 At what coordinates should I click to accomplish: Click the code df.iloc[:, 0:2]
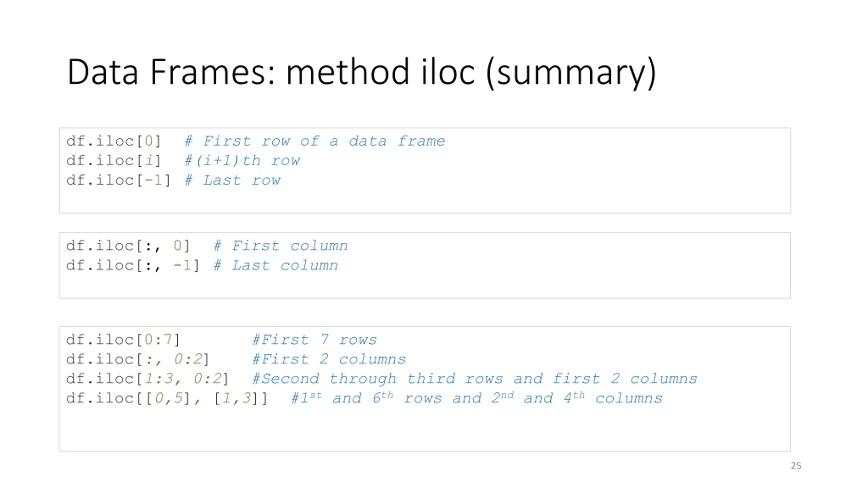pos(138,359)
